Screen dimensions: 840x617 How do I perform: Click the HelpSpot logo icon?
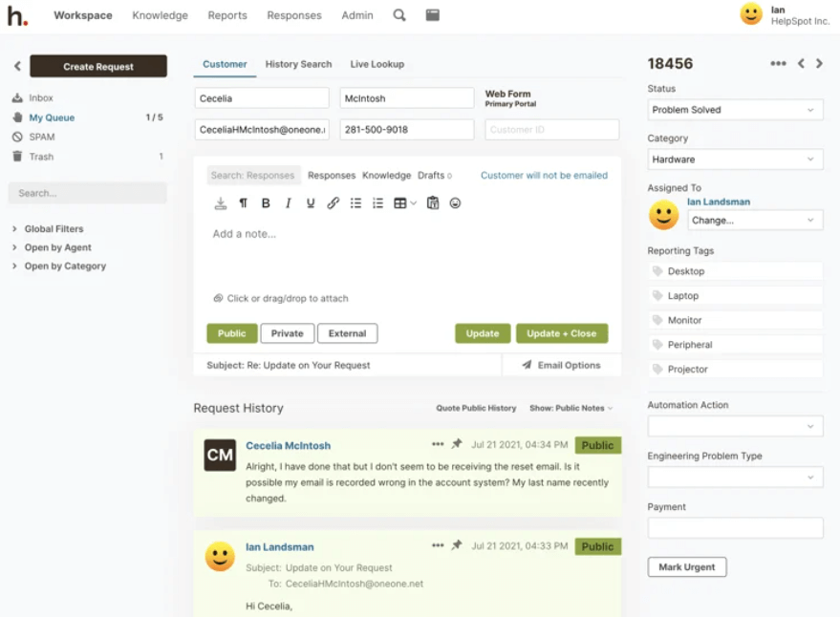coord(17,15)
